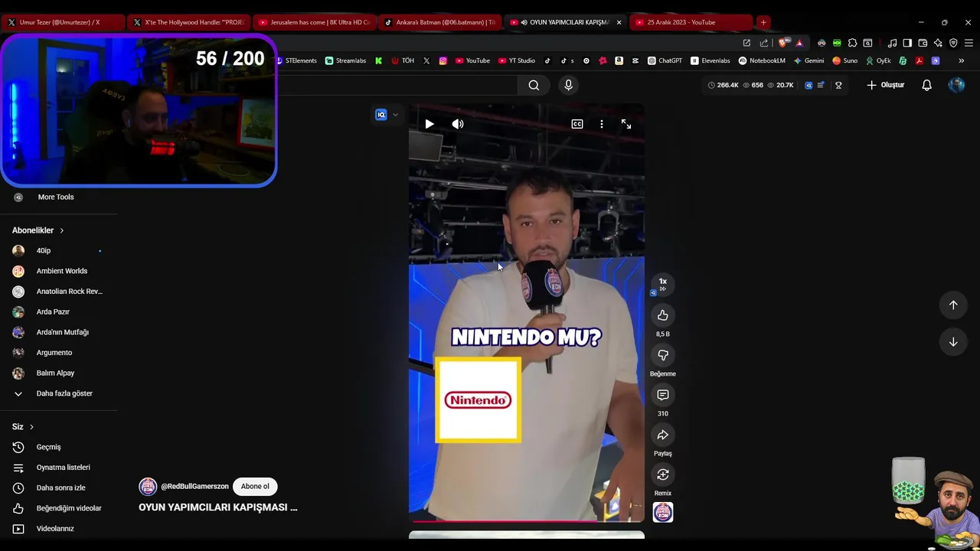Play the Shorts video
This screenshot has height=551, width=980.
[x=430, y=124]
